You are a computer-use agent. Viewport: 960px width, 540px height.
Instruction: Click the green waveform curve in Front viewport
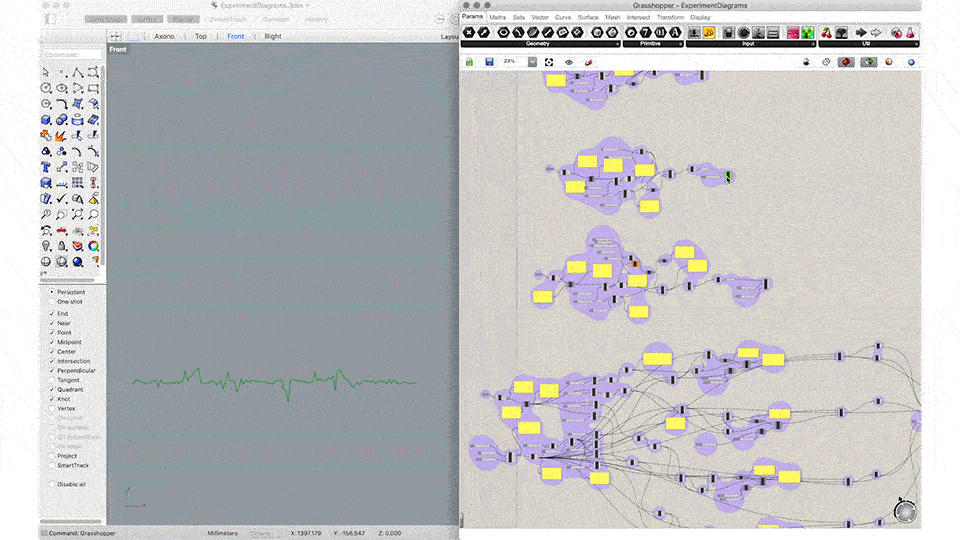[274, 383]
